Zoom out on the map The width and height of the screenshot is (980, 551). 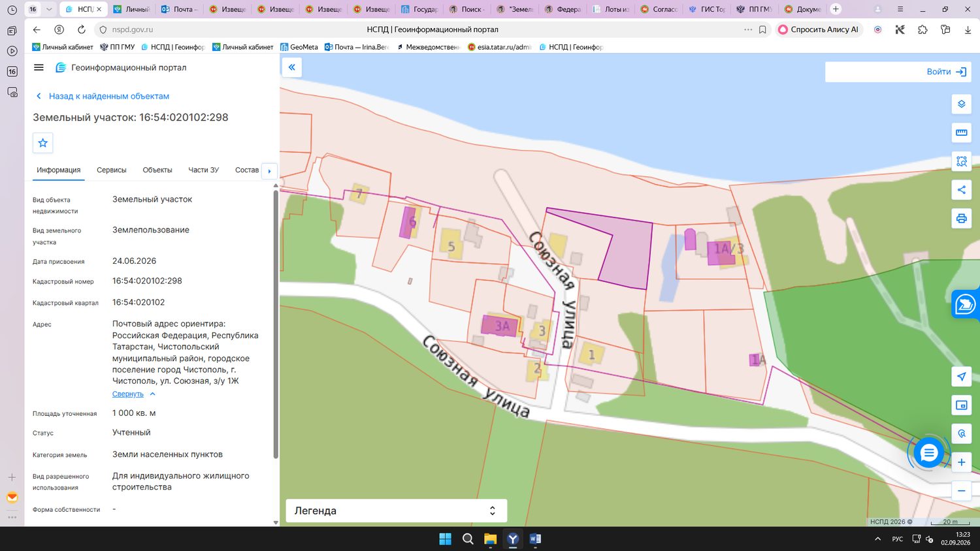click(961, 491)
